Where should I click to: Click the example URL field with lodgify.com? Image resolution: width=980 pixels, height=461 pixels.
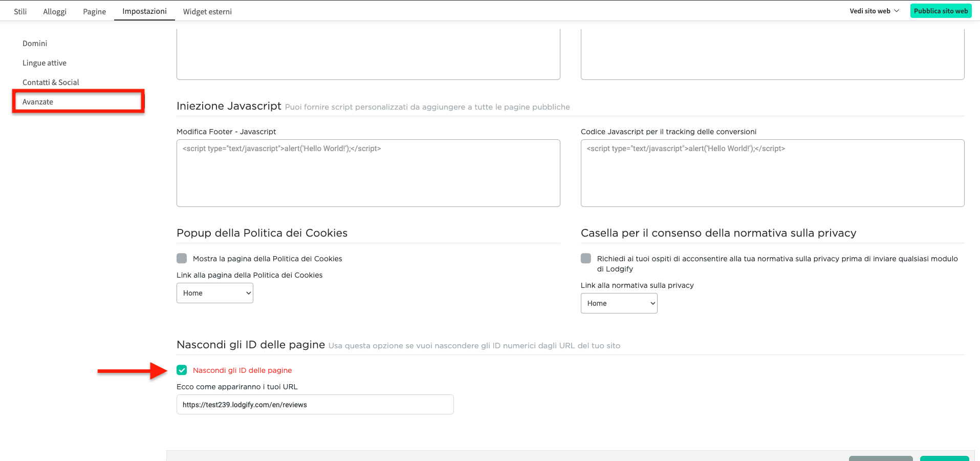(315, 404)
